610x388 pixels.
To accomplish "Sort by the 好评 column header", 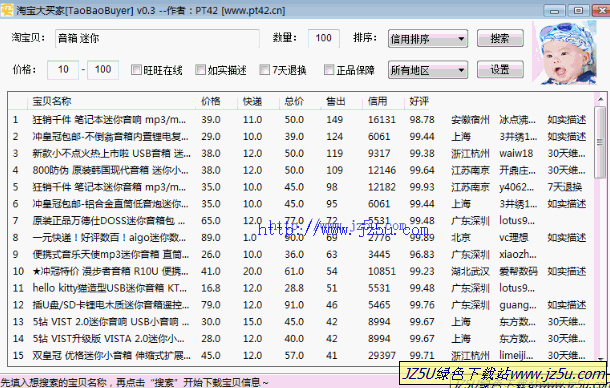I will (419, 102).
